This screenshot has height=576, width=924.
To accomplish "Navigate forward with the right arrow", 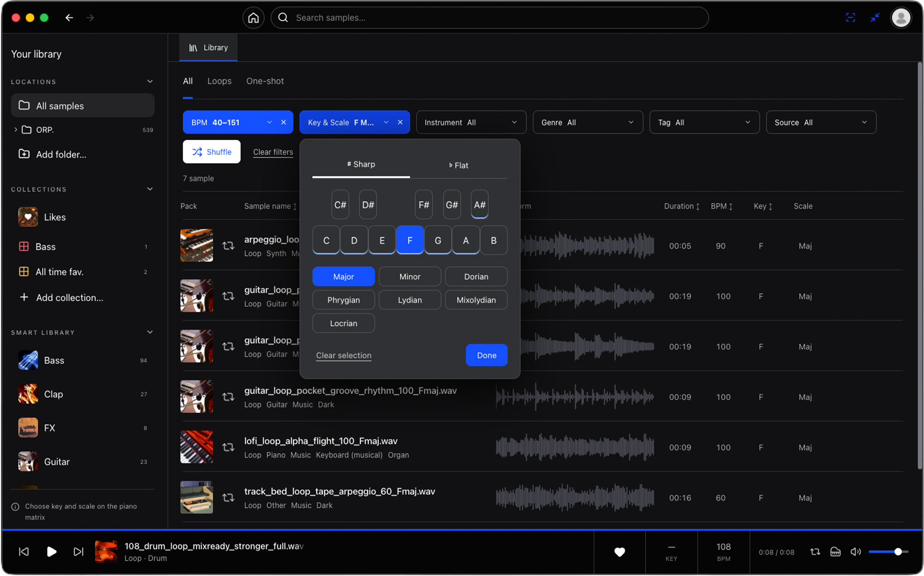I will pos(90,18).
